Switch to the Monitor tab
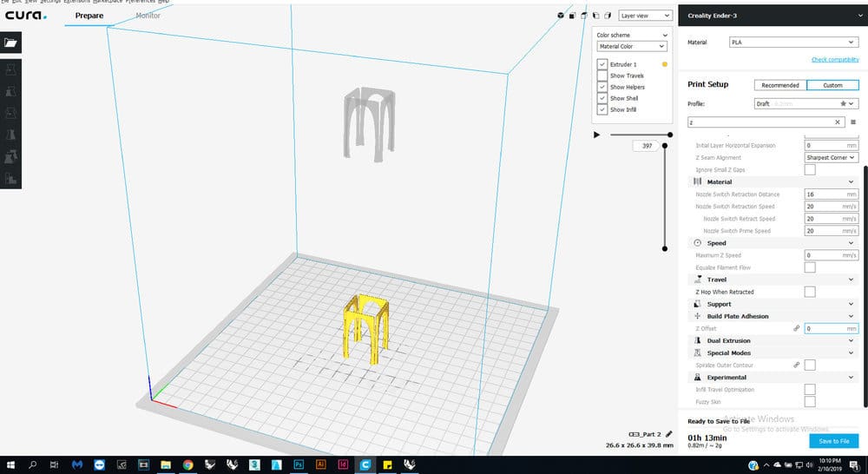 point(148,16)
